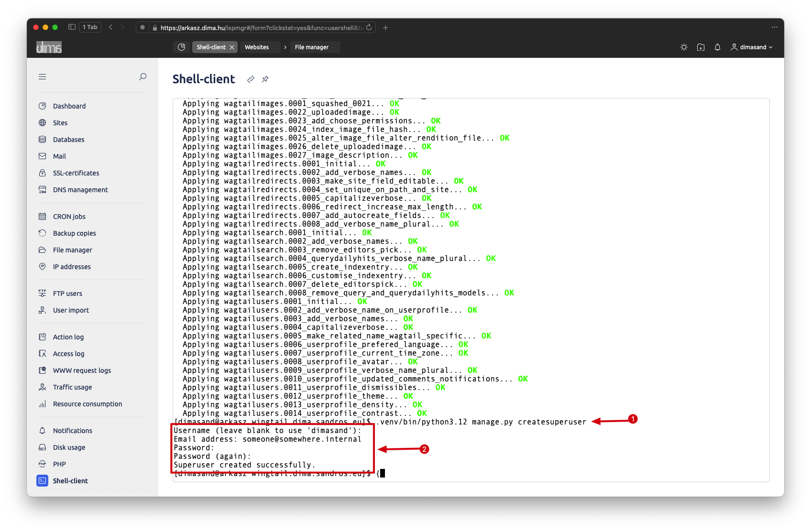
Task: Open the browser tab overview button
Action: [72, 27]
